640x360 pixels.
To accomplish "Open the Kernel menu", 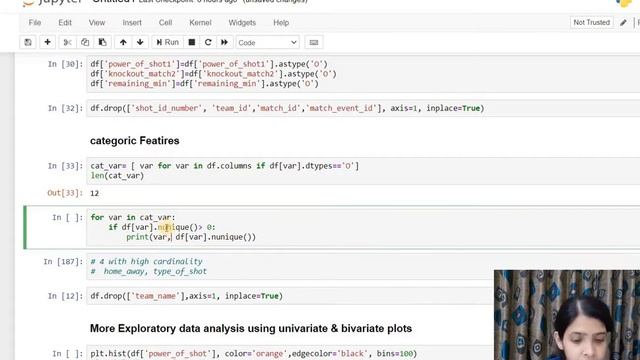I will 200,23.
